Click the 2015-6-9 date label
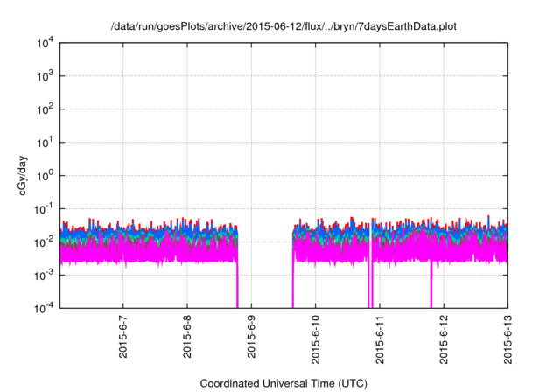The height and width of the screenshot is (392, 560). [x=251, y=337]
